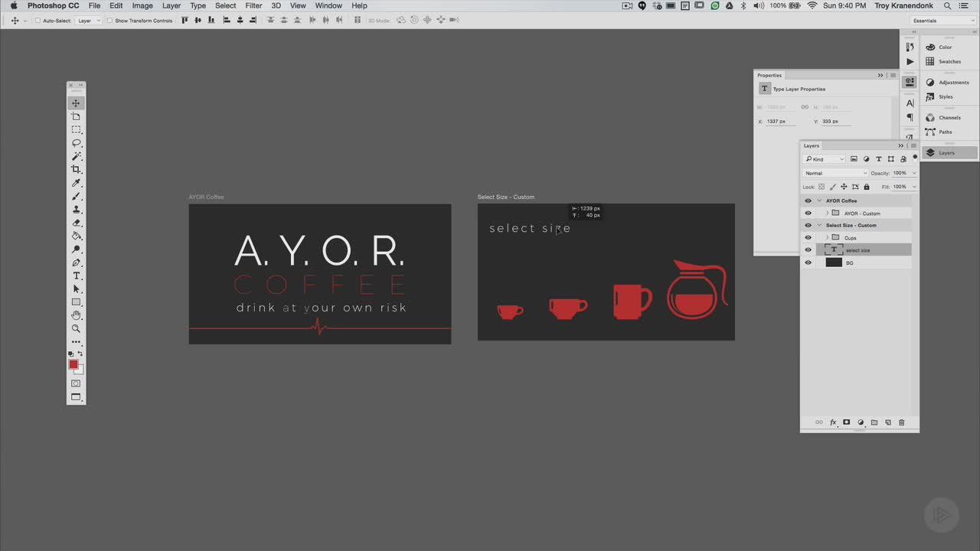The image size is (980, 551).
Task: Open the Paragraph panel icon
Action: point(910,117)
